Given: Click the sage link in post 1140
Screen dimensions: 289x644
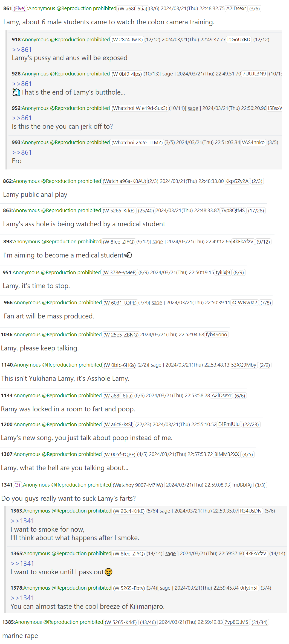Looking at the screenshot, I should point(156,365).
